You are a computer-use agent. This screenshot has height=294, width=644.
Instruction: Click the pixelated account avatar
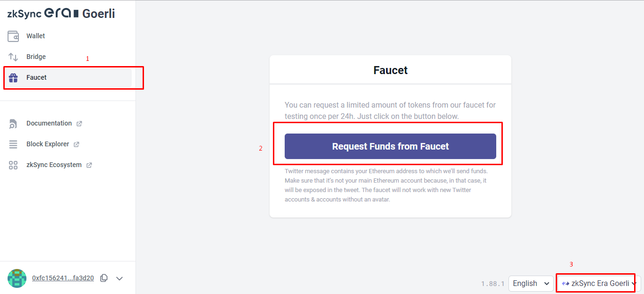[17, 278]
